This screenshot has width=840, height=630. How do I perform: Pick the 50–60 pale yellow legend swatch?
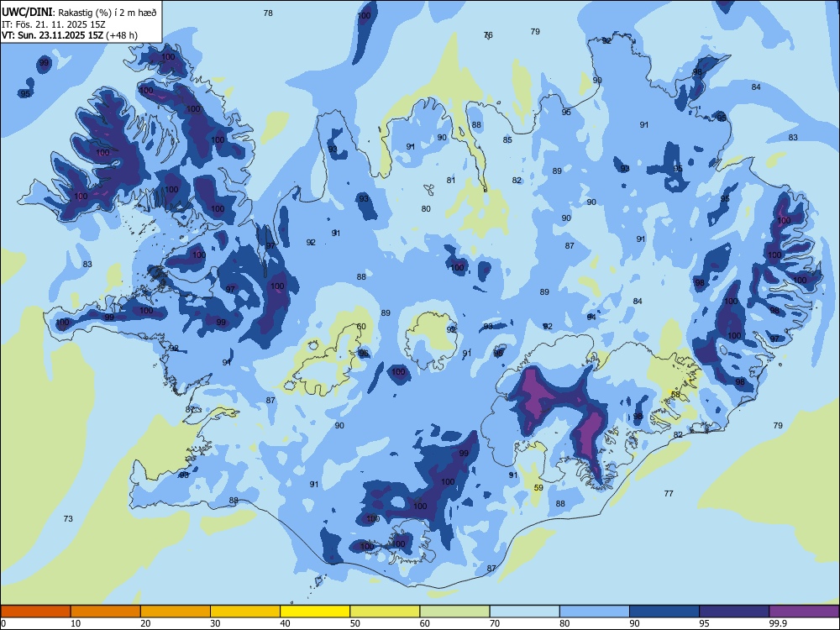click(385, 612)
